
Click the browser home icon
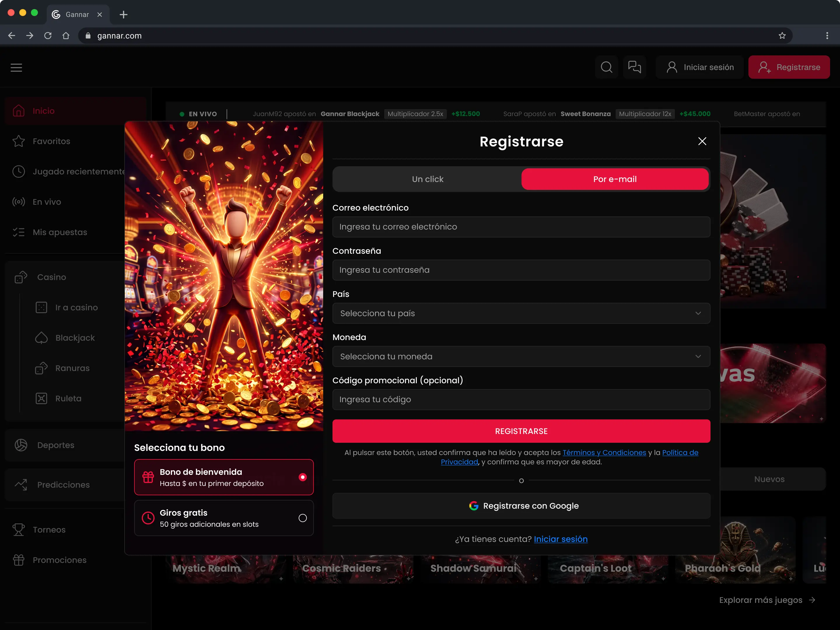pos(66,36)
